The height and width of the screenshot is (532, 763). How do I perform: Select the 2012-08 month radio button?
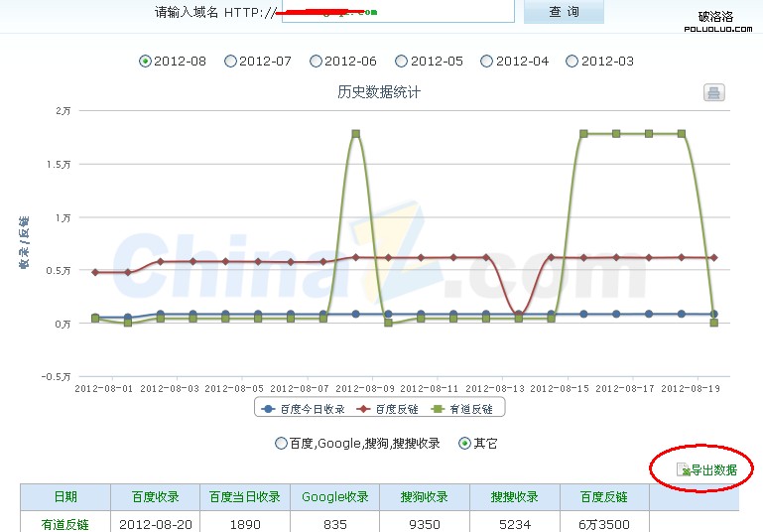(x=146, y=62)
